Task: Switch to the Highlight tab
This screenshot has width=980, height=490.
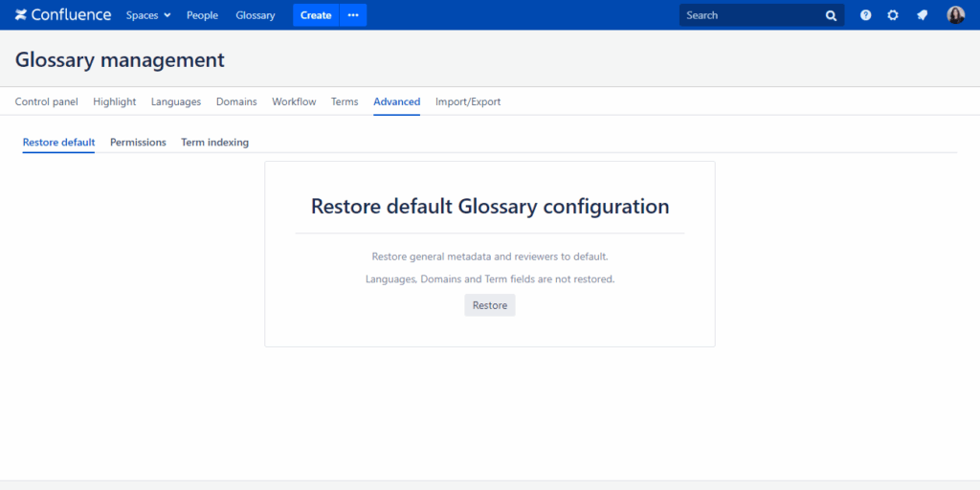Action: coord(115,101)
